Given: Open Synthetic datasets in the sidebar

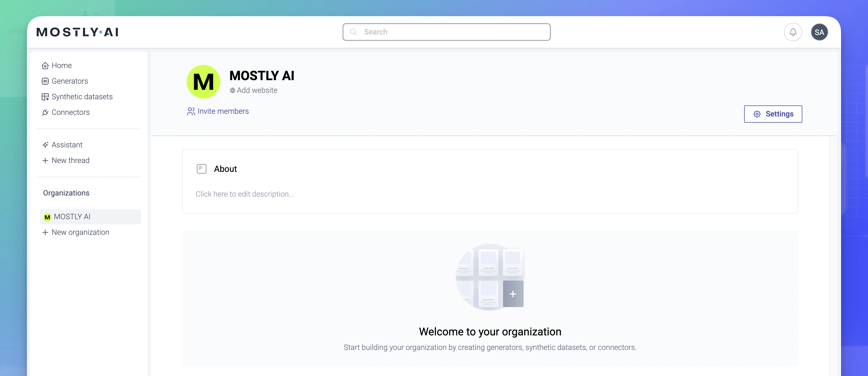Looking at the screenshot, I should coord(77,97).
